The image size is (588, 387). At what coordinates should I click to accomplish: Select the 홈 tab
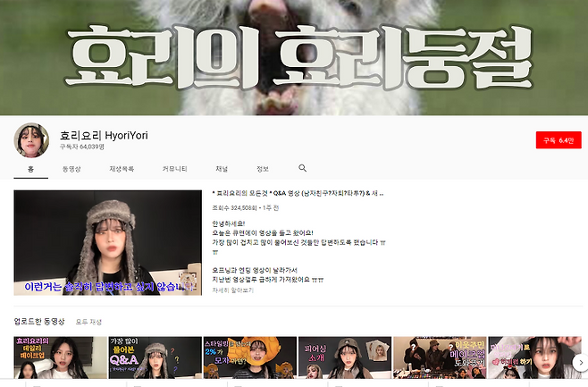click(30, 169)
